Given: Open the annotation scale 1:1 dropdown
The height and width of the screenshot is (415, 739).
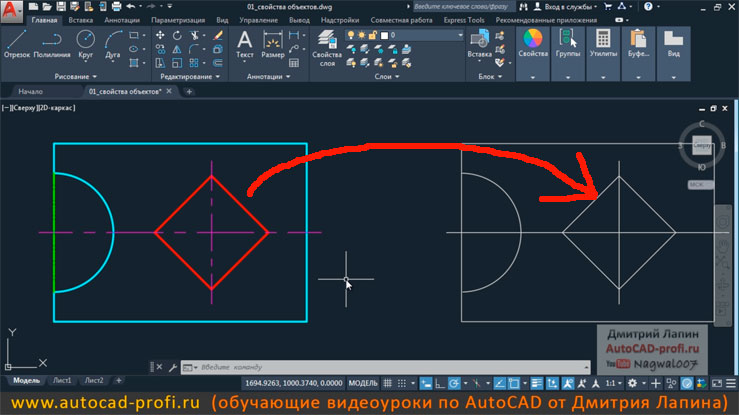Looking at the screenshot, I should (614, 383).
